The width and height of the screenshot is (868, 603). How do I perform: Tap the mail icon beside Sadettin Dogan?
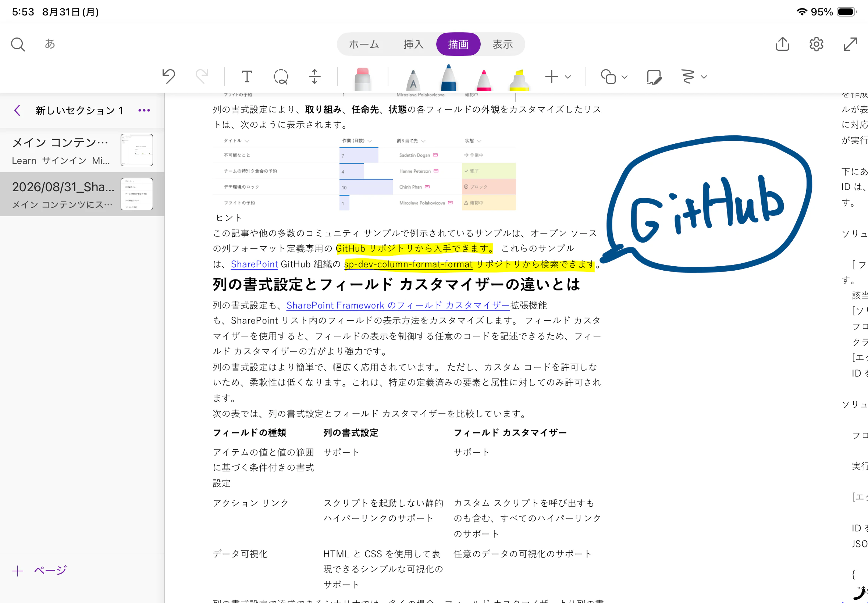(x=435, y=155)
